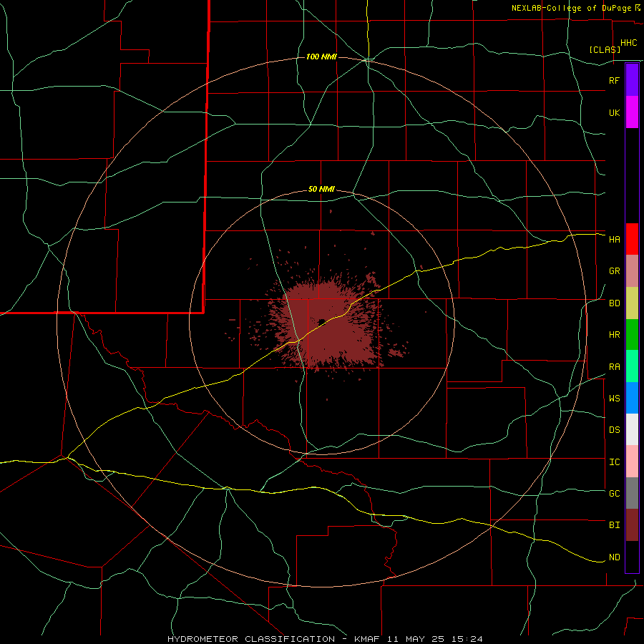Pick the mint green RA legend swatch

pyautogui.click(x=632, y=366)
